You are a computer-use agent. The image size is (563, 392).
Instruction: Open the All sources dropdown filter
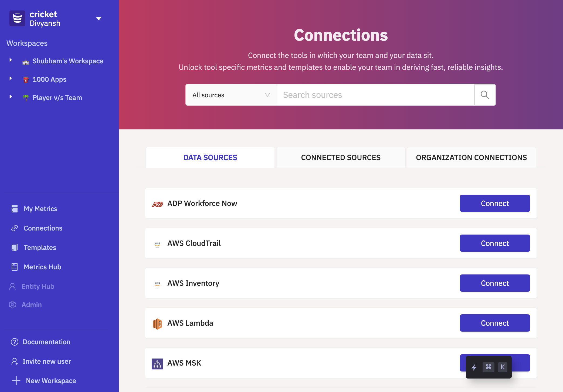coord(231,95)
